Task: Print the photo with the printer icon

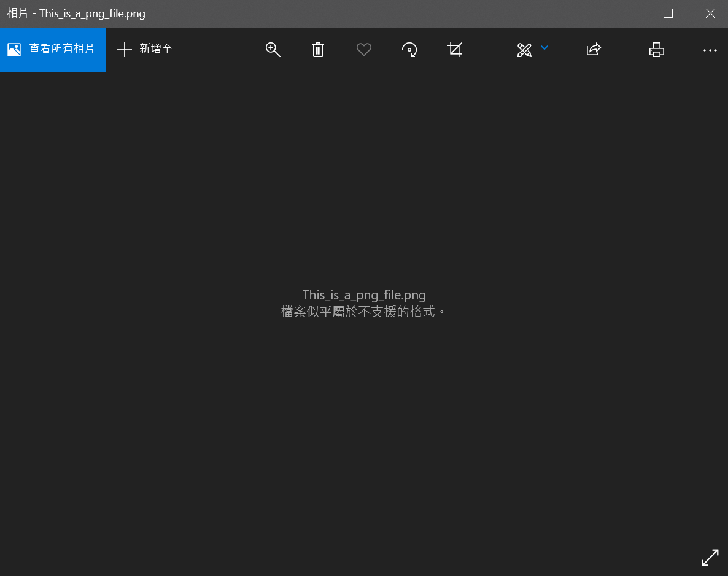Action: point(657,50)
